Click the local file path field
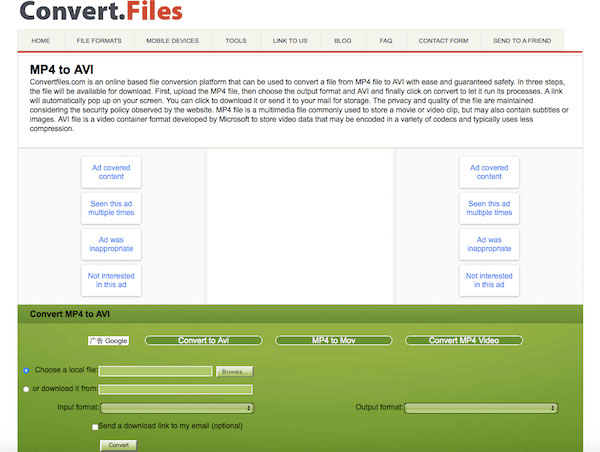The height and width of the screenshot is (452, 600). (155, 371)
